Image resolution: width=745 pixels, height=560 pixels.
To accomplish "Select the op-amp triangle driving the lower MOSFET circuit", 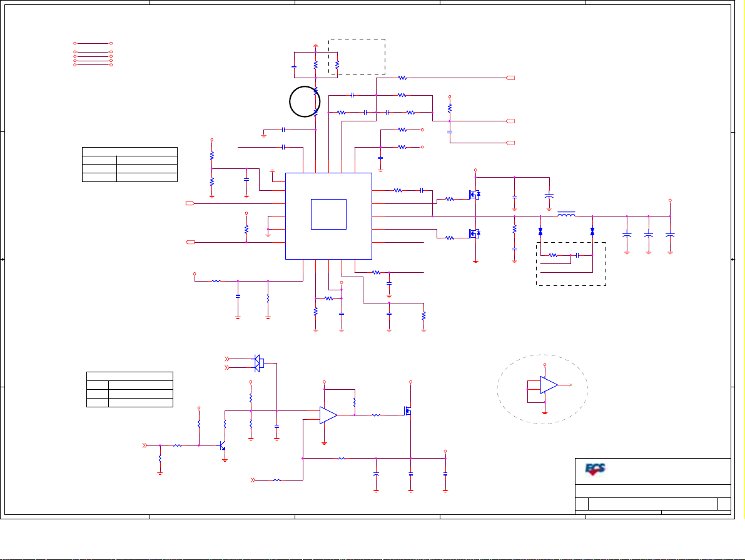I will point(328,415).
